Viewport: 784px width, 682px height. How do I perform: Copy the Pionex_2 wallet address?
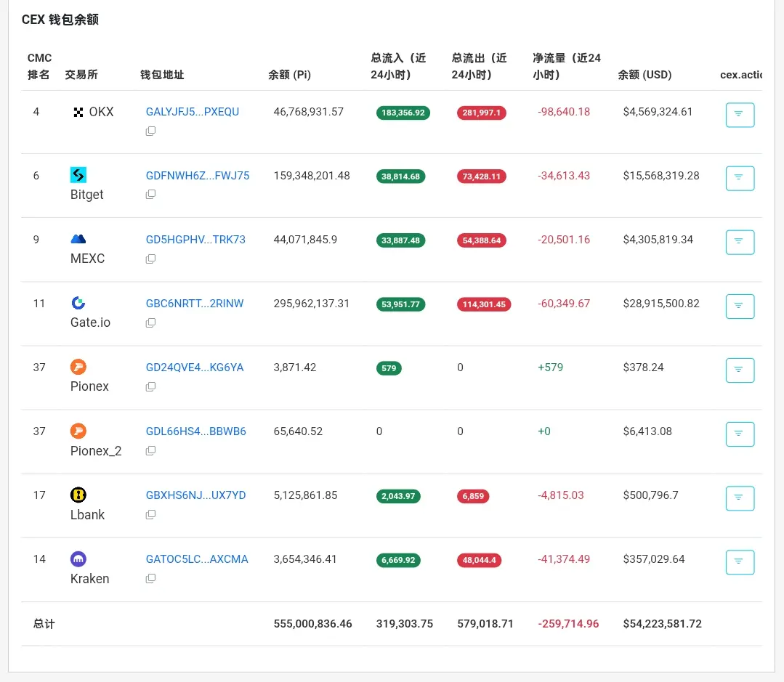tap(150, 450)
